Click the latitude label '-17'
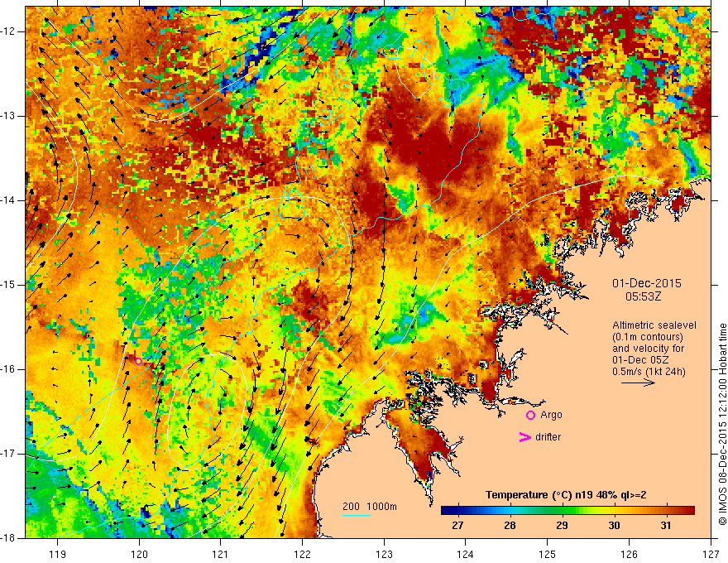The image size is (728, 563). 9,454
